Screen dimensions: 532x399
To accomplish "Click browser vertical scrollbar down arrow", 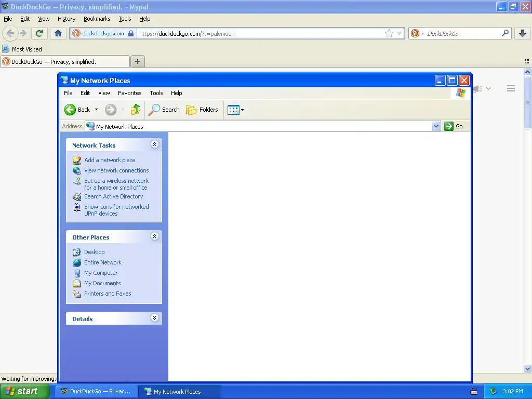I will click(x=527, y=368).
